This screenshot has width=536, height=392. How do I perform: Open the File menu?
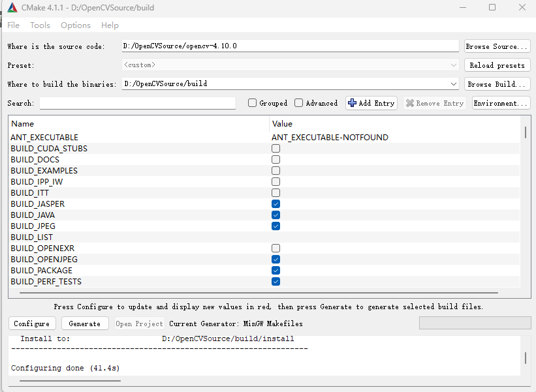click(x=13, y=25)
